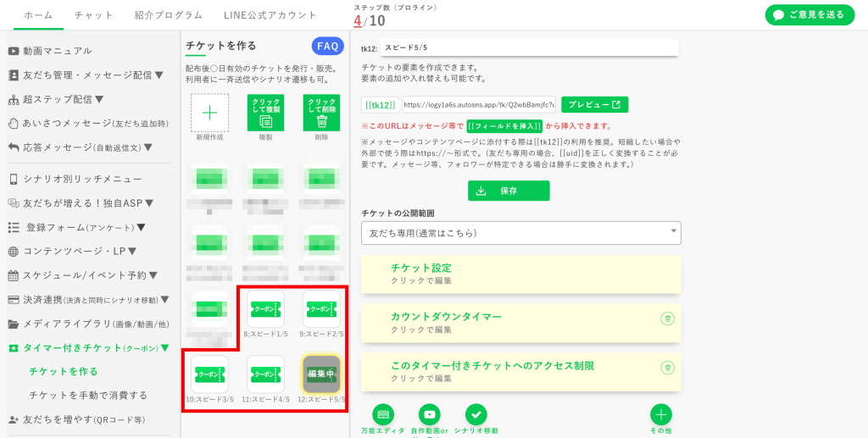Click the 新規作成 plus icon
This screenshot has width=868, height=438.
210,113
